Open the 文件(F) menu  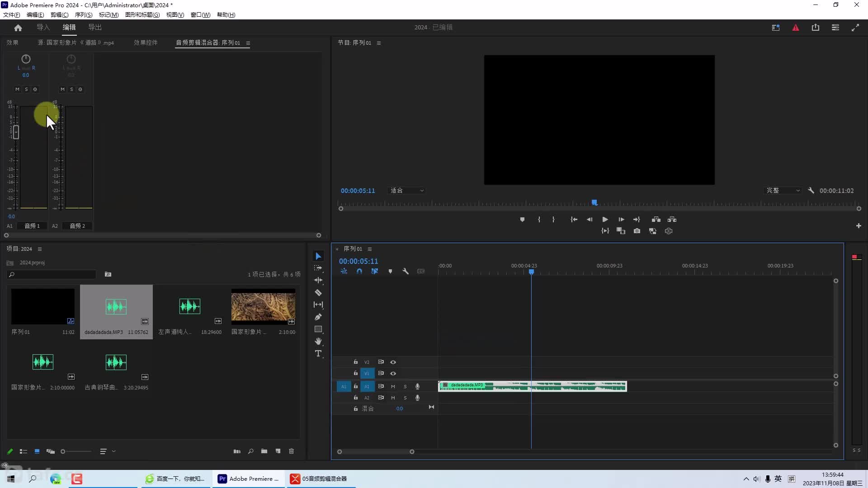(11, 14)
